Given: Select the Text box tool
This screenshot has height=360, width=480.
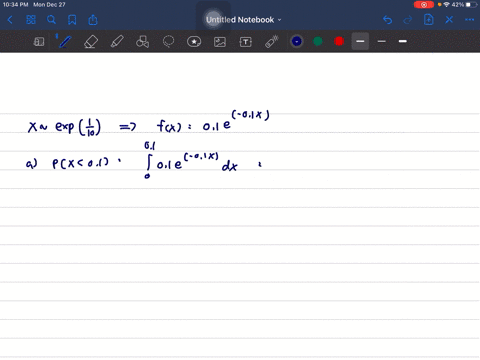Looking at the screenshot, I should point(246,42).
